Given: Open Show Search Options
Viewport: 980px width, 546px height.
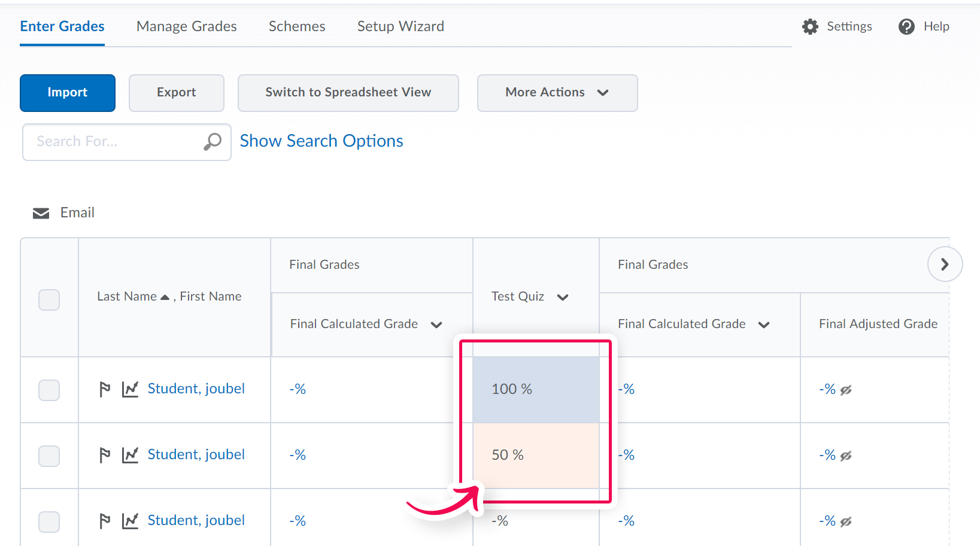Looking at the screenshot, I should (321, 141).
